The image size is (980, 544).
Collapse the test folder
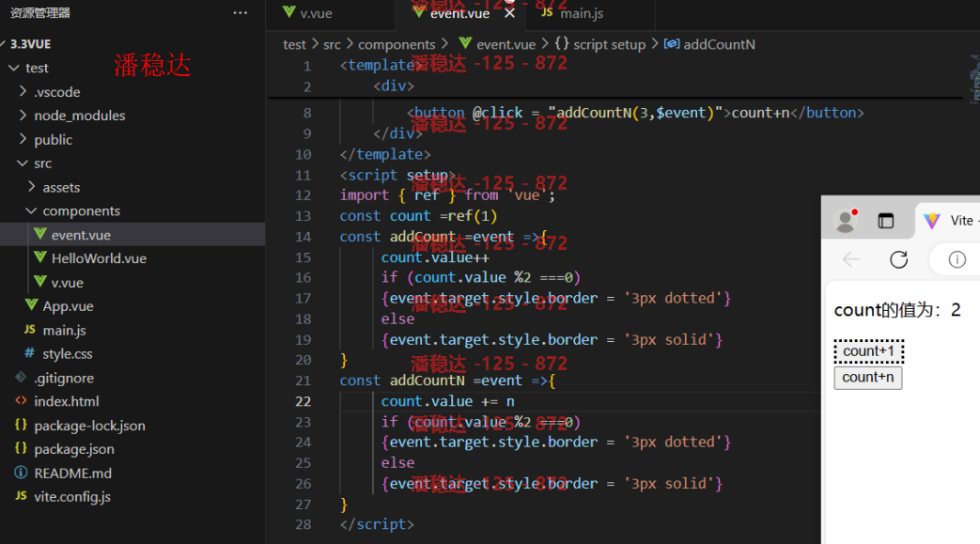14,68
